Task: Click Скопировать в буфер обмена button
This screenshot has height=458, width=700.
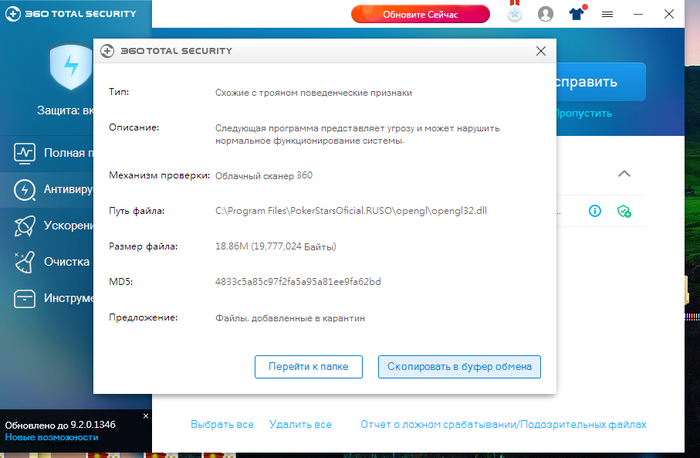Action: (459, 366)
